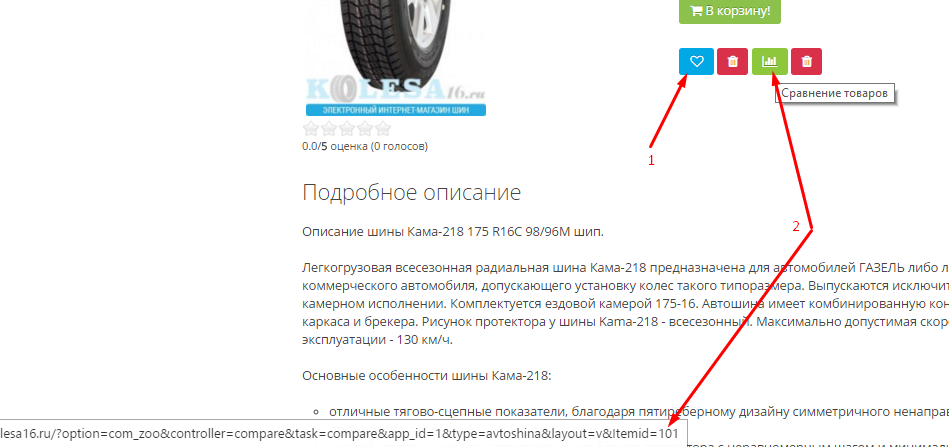Add product to favorites with heart icon
Image resolution: width=949 pixels, height=447 pixels.
point(697,61)
